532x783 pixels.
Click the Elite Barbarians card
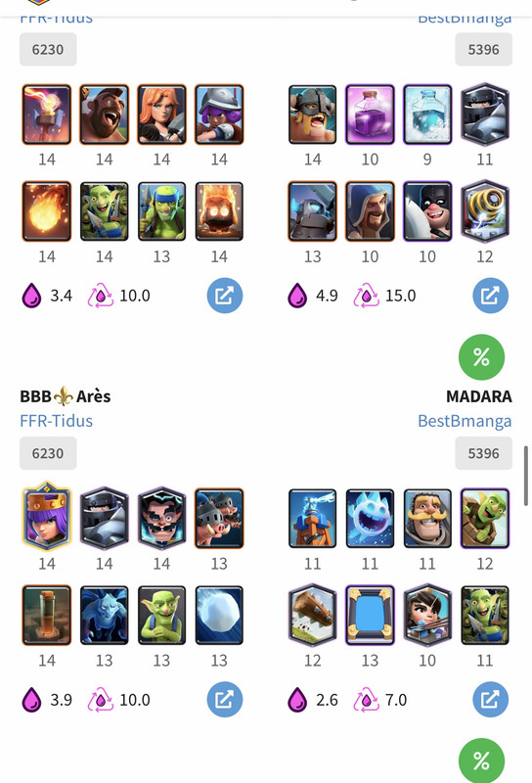(x=312, y=115)
